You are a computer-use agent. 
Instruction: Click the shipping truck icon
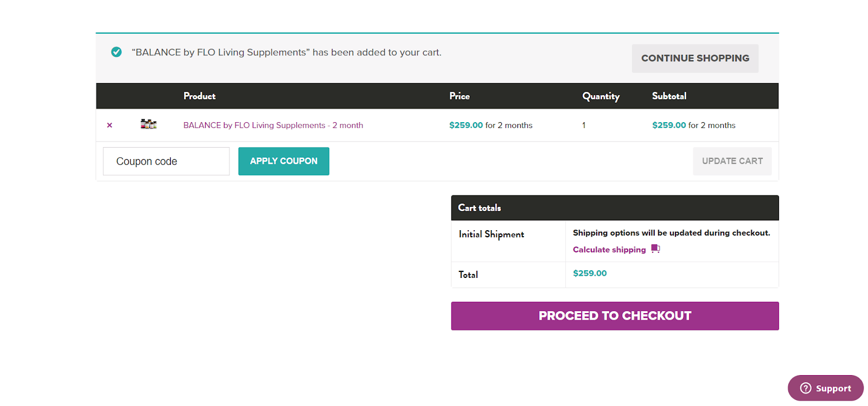click(655, 249)
